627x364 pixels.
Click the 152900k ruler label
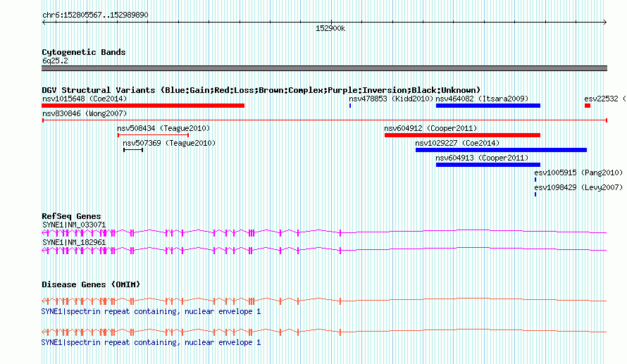(x=330, y=28)
